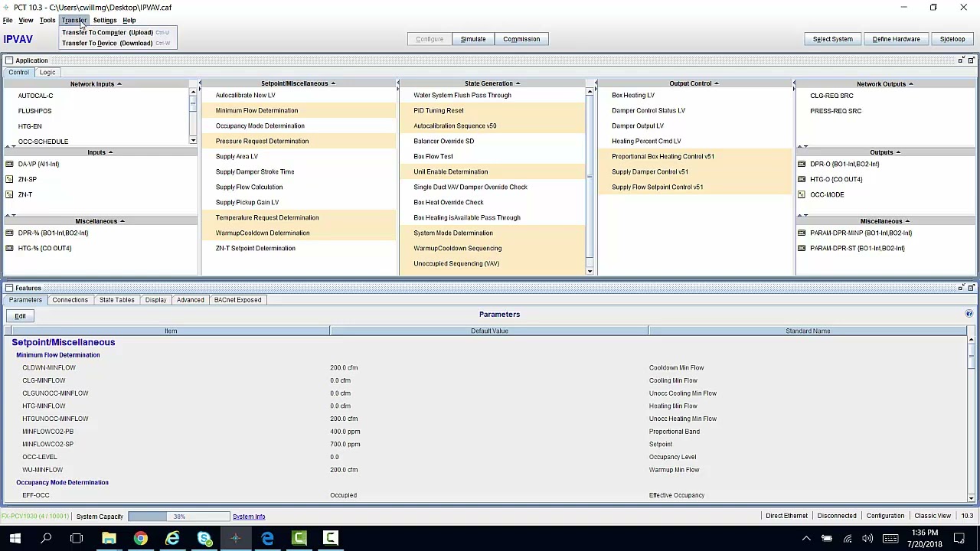The height and width of the screenshot is (551, 980).
Task: Open Skype from taskbar
Action: pos(204,538)
